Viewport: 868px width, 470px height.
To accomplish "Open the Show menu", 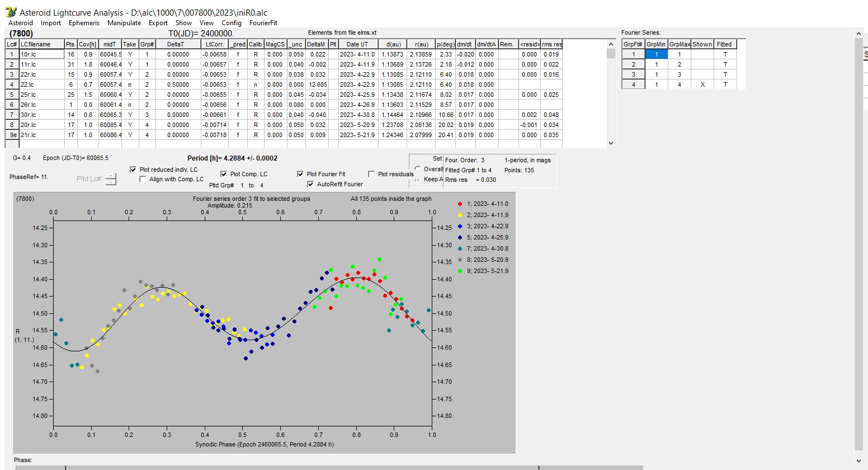I will click(183, 23).
